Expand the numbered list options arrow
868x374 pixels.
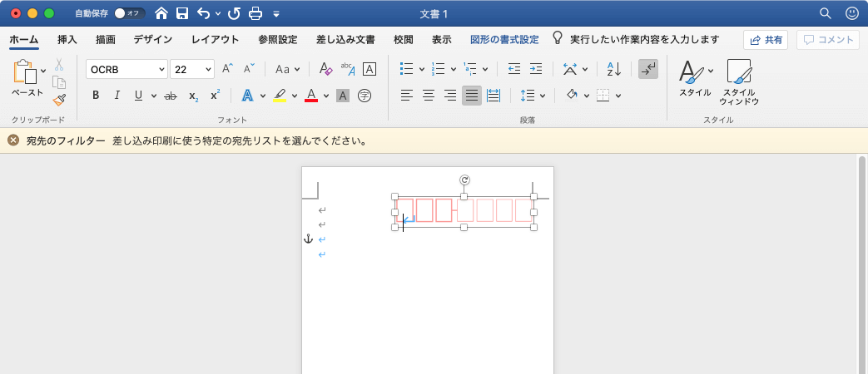[x=454, y=70]
